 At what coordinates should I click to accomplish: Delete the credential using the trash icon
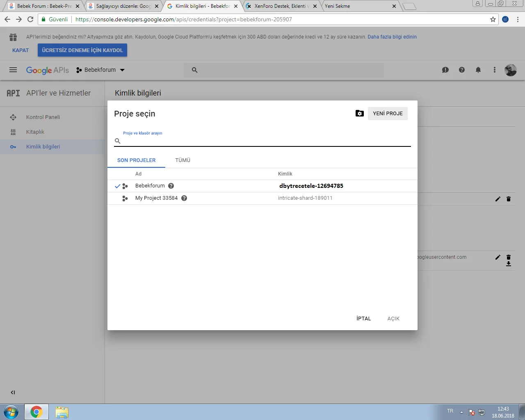(x=509, y=199)
